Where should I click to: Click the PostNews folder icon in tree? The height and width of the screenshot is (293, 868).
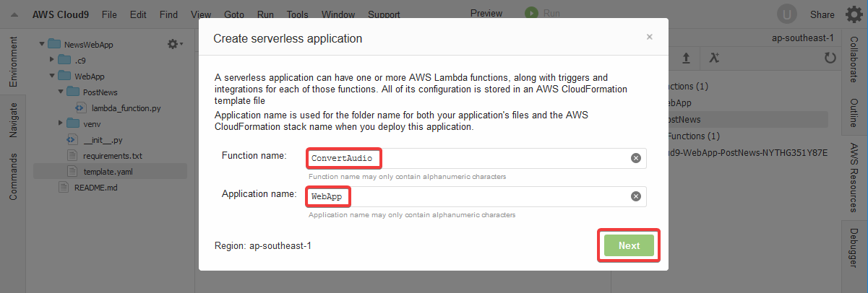73,92
